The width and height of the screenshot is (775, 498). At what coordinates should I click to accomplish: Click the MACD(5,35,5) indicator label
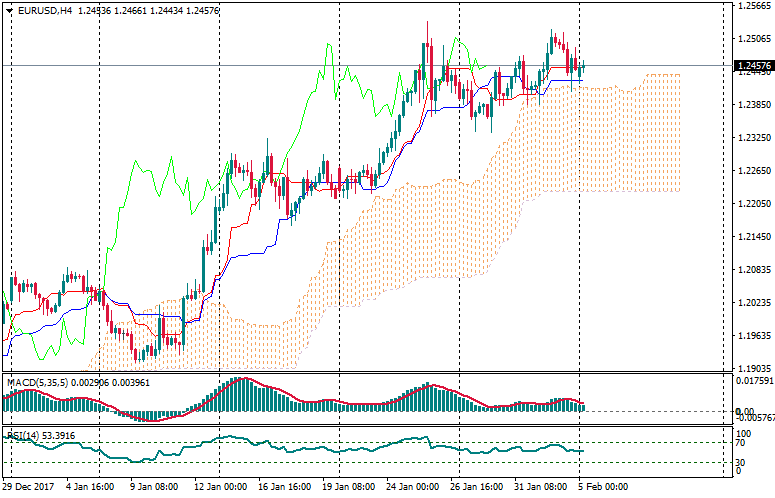click(36, 382)
